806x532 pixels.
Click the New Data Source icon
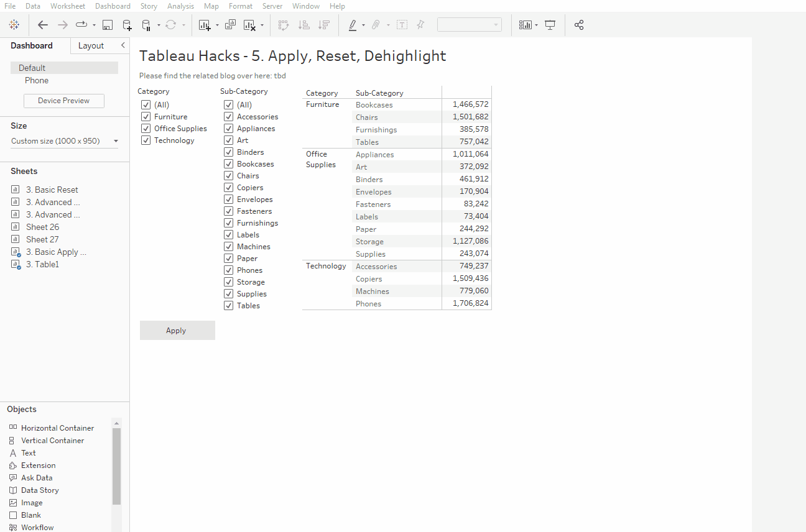pos(127,25)
